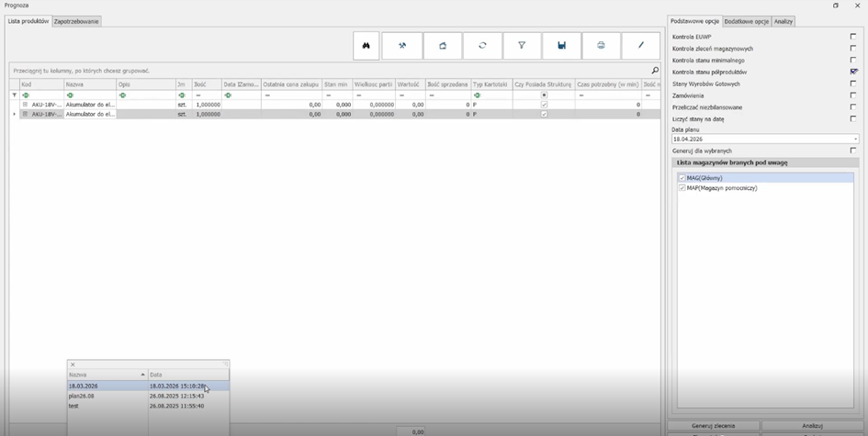Click the magnifier icon in grouping bar
The width and height of the screenshot is (868, 436).
coord(655,71)
